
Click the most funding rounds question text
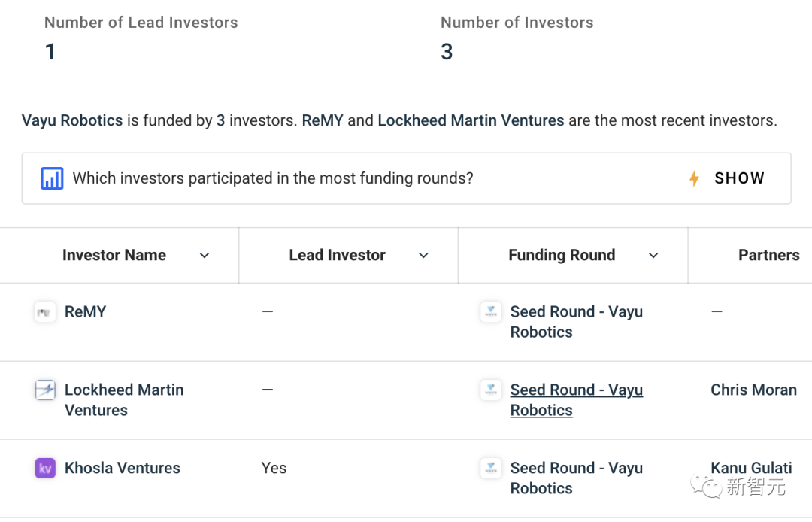pyautogui.click(x=273, y=179)
